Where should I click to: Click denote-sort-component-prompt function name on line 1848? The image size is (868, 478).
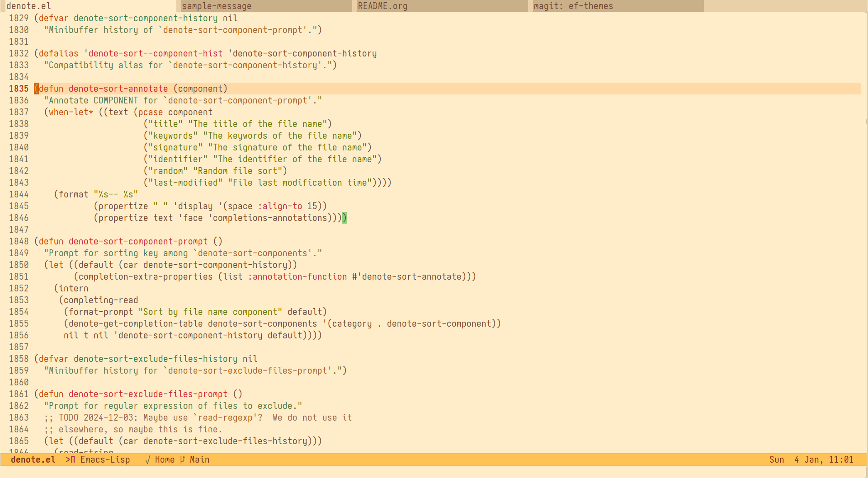point(138,241)
